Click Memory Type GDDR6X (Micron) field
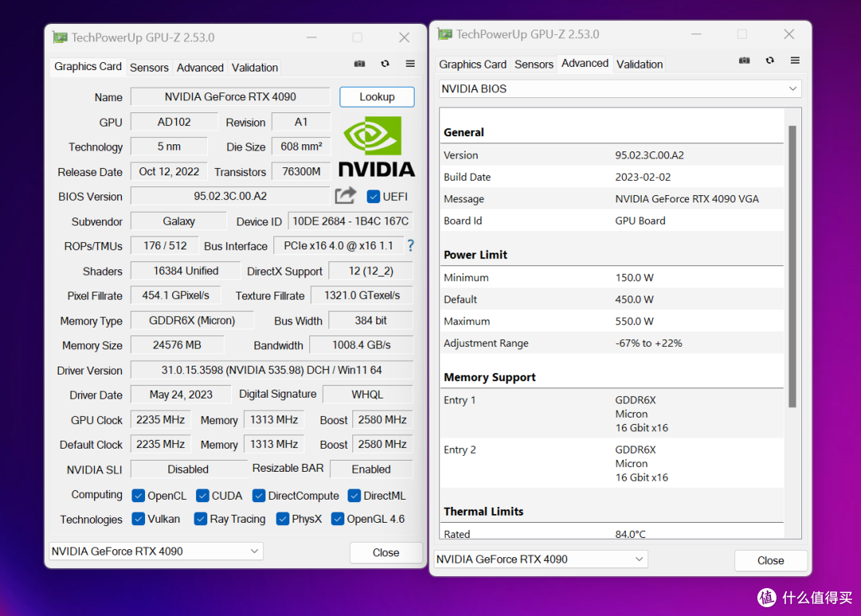 tap(192, 320)
